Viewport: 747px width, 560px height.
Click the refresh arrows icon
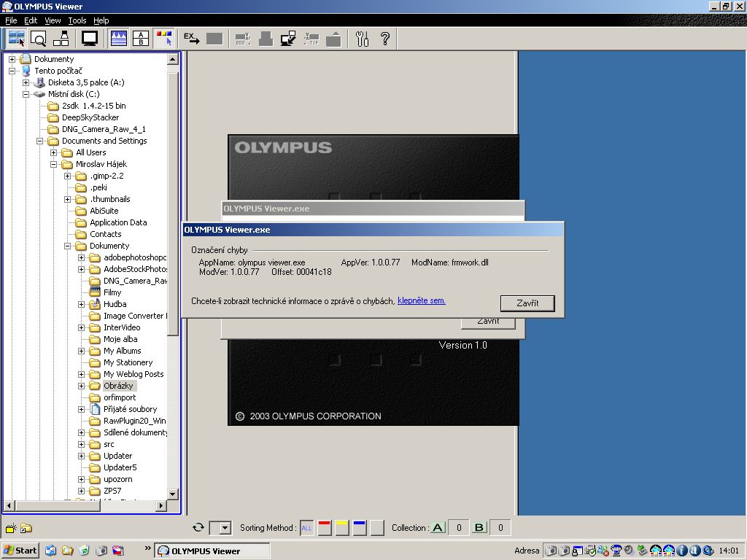198,528
